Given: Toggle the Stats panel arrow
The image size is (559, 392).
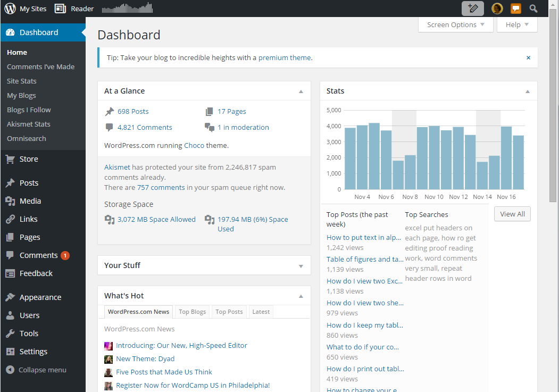Looking at the screenshot, I should click(528, 91).
